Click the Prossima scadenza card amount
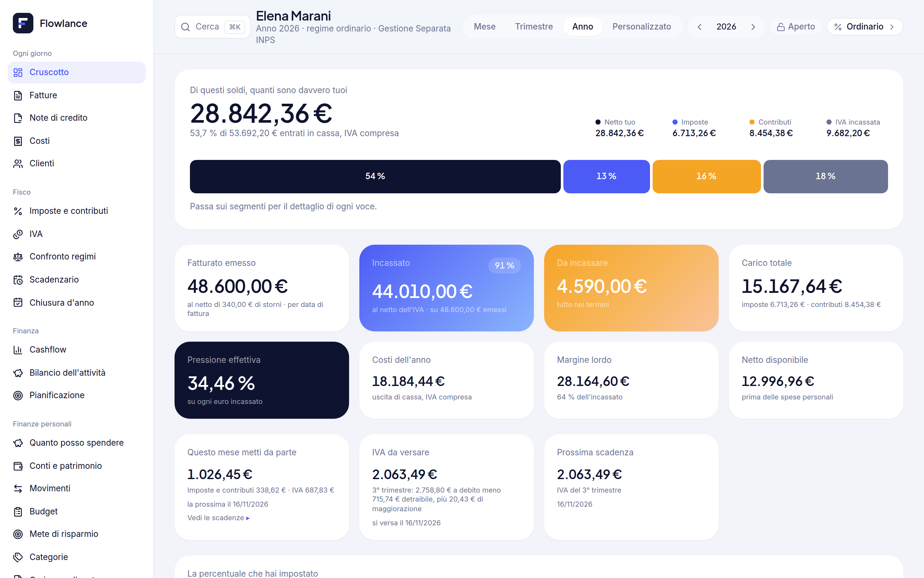Viewport: 924px width, 578px height. (589, 475)
